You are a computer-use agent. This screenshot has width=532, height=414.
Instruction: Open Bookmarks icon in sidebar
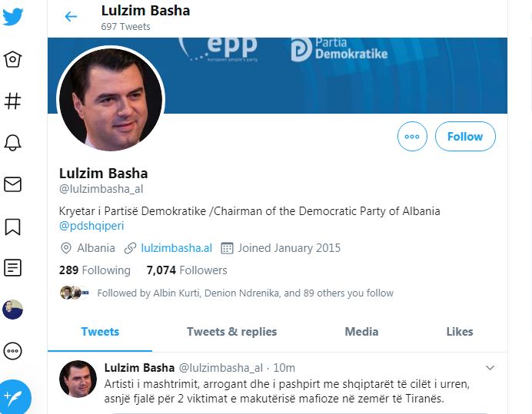[13, 227]
